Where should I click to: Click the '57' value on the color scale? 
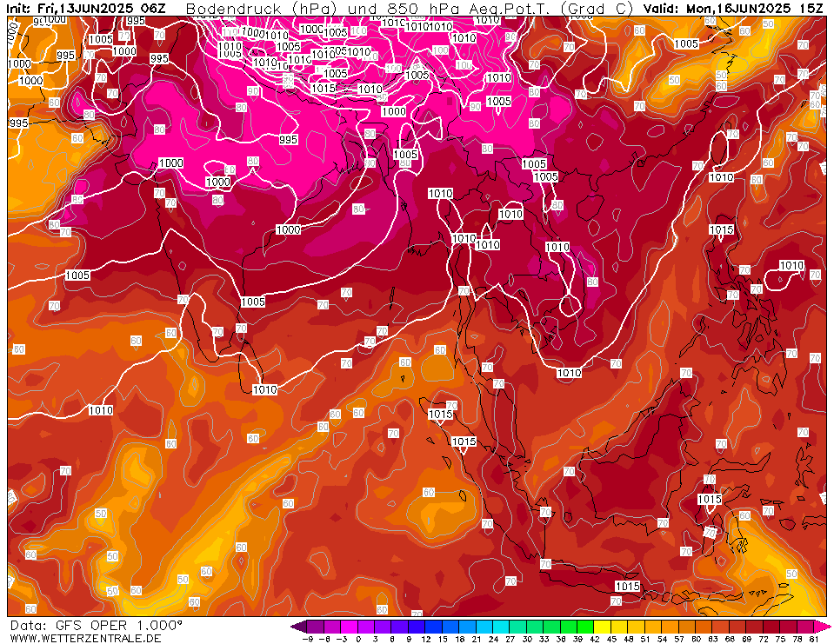[678, 639]
